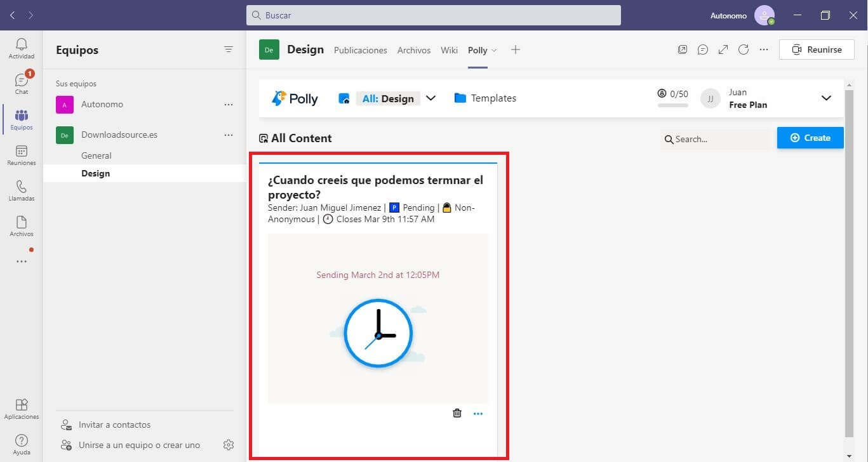
Task: Open the poll question title
Action: coord(376,187)
